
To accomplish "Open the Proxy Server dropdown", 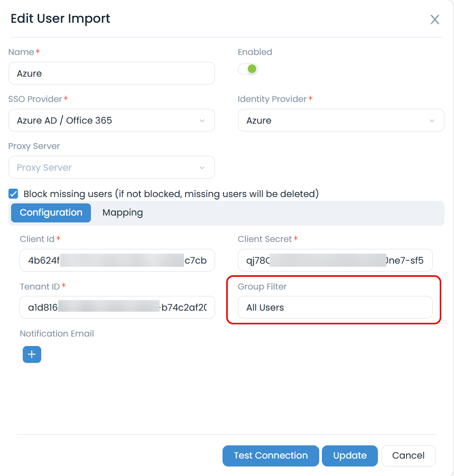I will tap(112, 167).
